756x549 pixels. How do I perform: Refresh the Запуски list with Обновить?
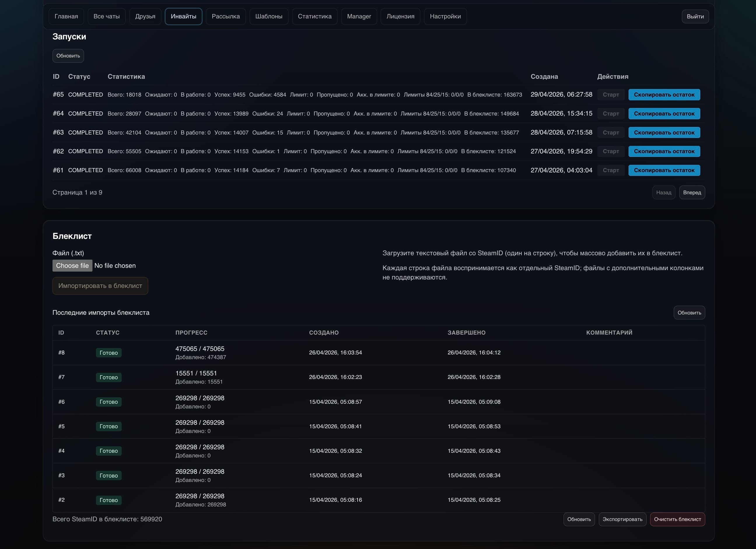(68, 56)
